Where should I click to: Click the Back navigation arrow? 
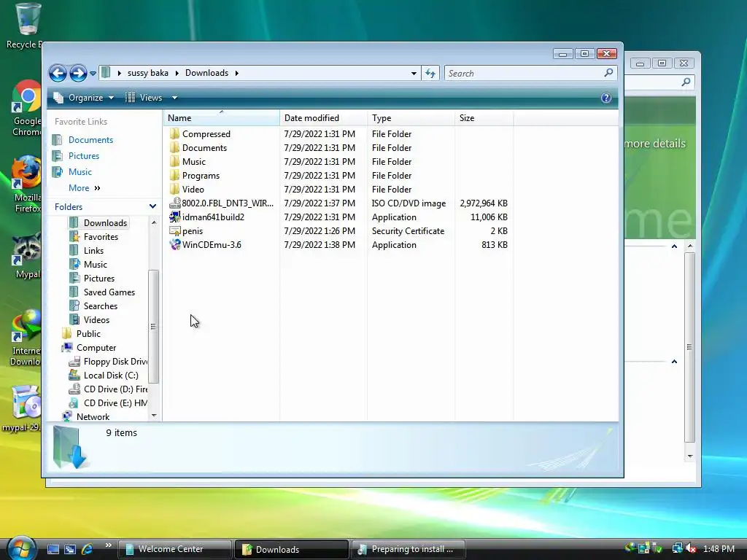pos(58,74)
